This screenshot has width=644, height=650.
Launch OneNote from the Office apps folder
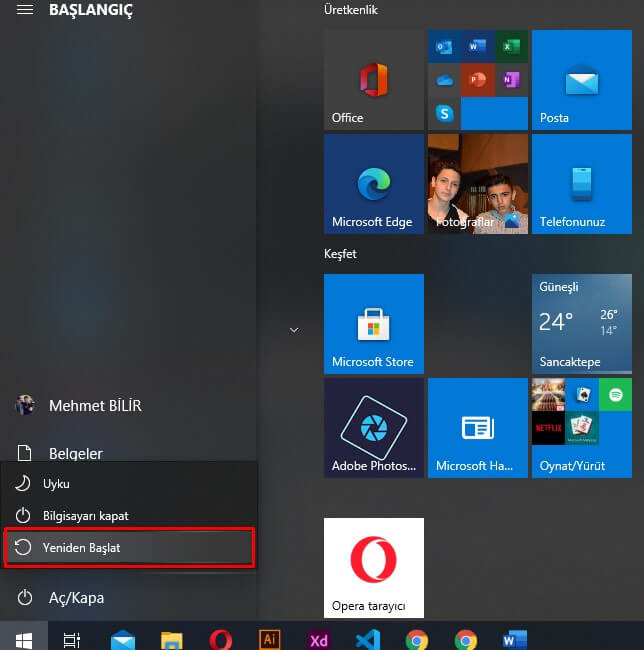tap(511, 80)
